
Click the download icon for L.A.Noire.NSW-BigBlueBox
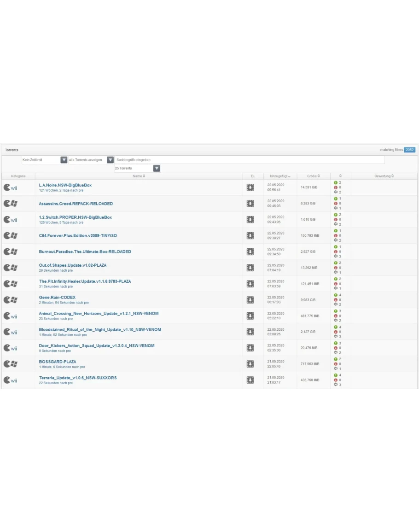(250, 187)
